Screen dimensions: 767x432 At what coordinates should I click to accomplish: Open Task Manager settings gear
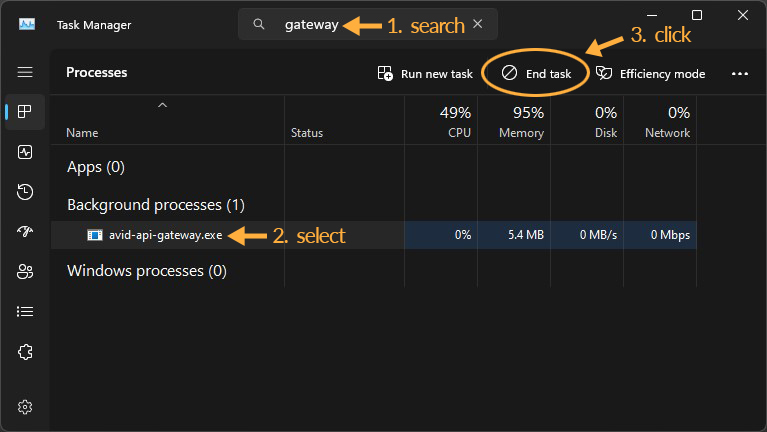(x=25, y=407)
